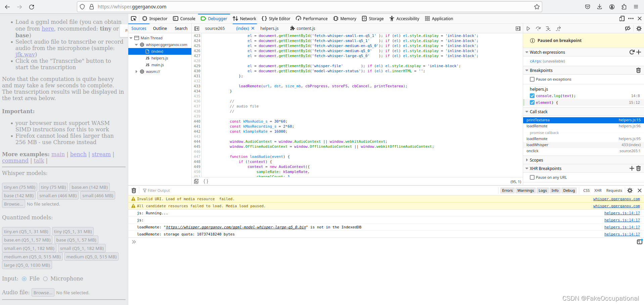Open debugger settings gear icon
Viewport: 644px width, 305px height.
coord(639,29)
